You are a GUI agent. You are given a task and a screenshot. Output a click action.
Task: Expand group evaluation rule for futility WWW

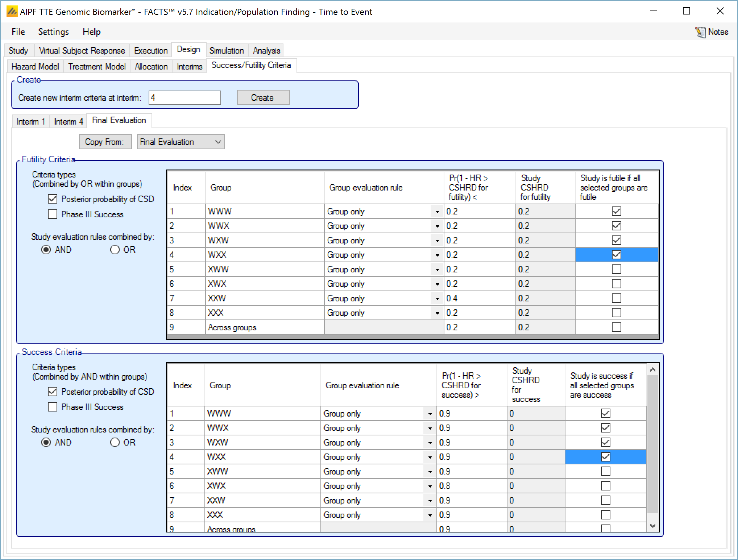[x=437, y=212]
